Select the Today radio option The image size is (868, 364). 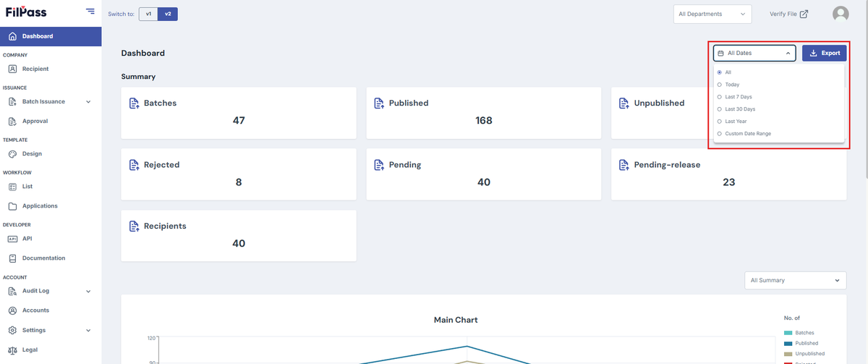(x=719, y=85)
